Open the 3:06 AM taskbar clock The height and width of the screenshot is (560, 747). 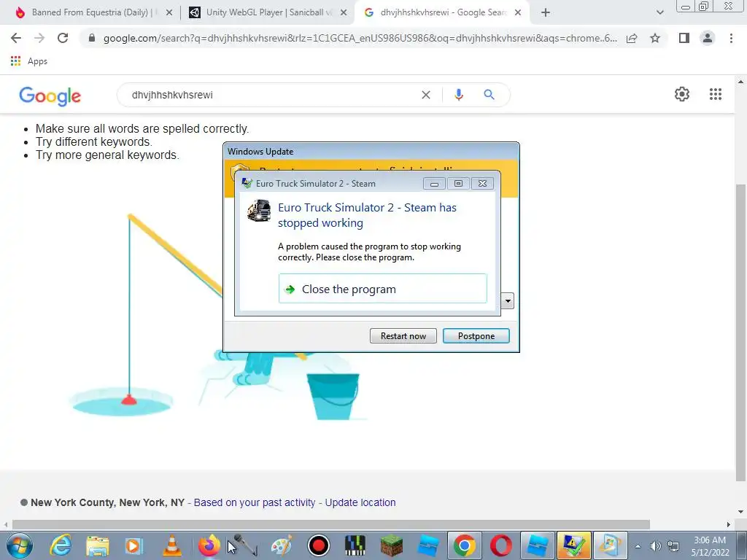pyautogui.click(x=710, y=546)
